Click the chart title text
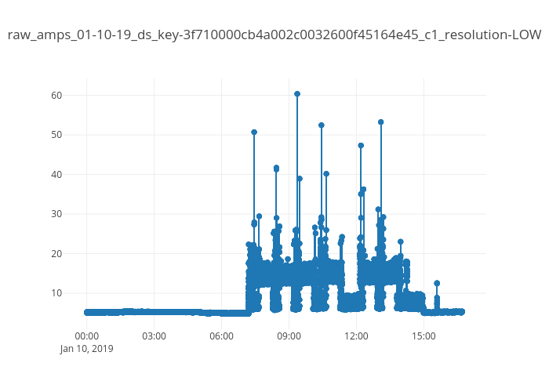The width and height of the screenshot is (549, 392). point(274,35)
